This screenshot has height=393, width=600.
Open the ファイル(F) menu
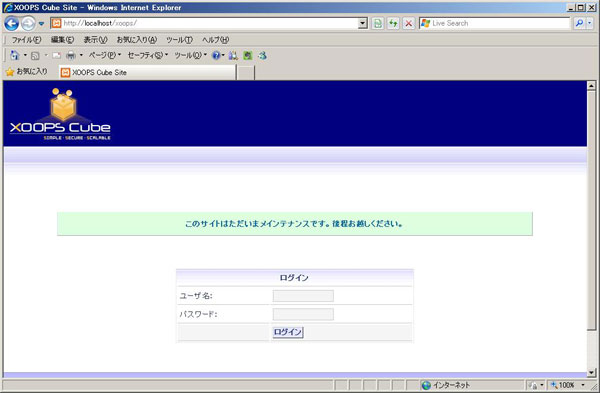26,40
